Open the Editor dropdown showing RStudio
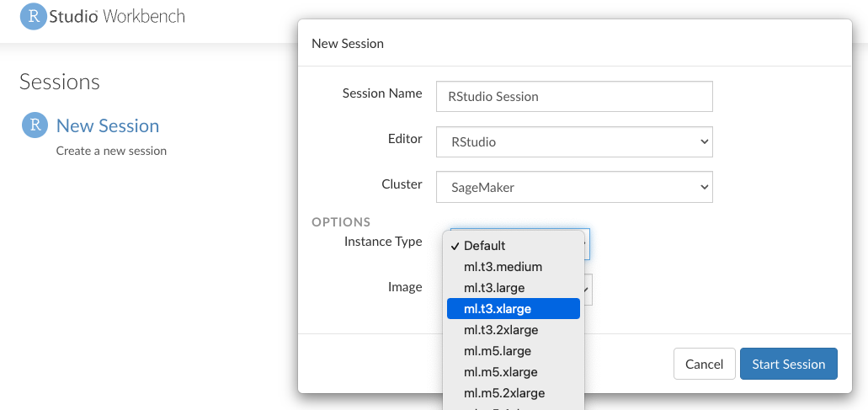Image resolution: width=868 pixels, height=410 pixels. click(574, 142)
